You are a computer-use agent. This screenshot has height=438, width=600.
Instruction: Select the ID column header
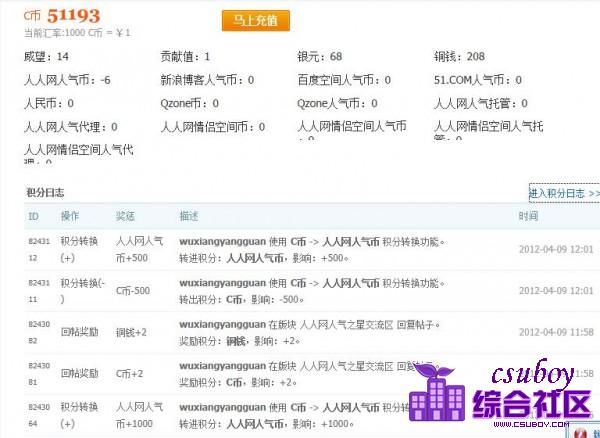coord(33,216)
